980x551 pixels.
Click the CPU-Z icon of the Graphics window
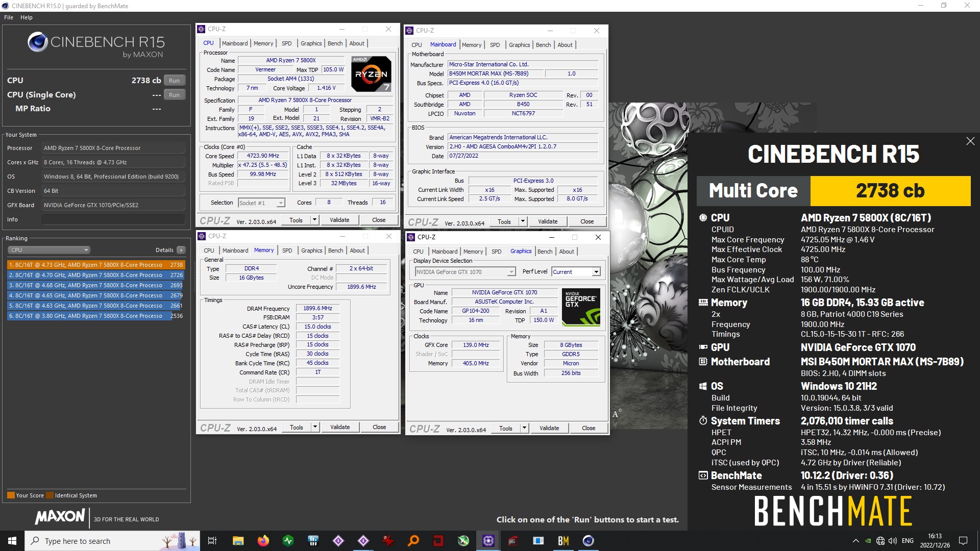[410, 237]
